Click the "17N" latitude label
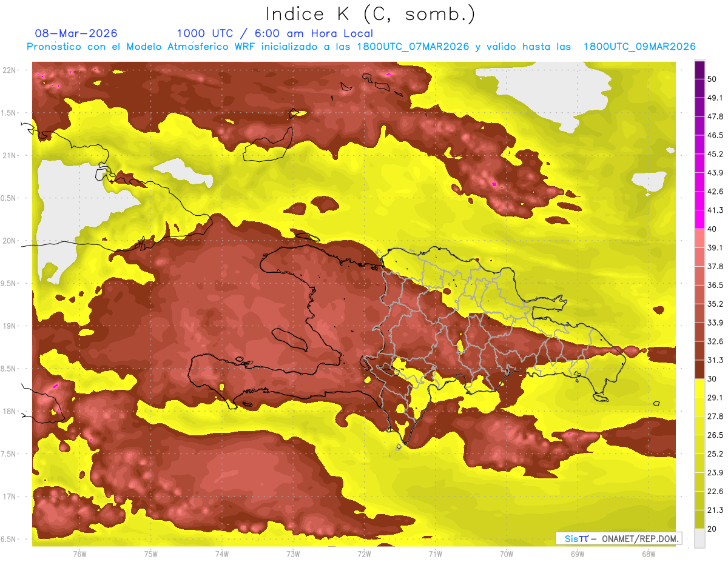This screenshot has height=562, width=728. click(x=9, y=497)
